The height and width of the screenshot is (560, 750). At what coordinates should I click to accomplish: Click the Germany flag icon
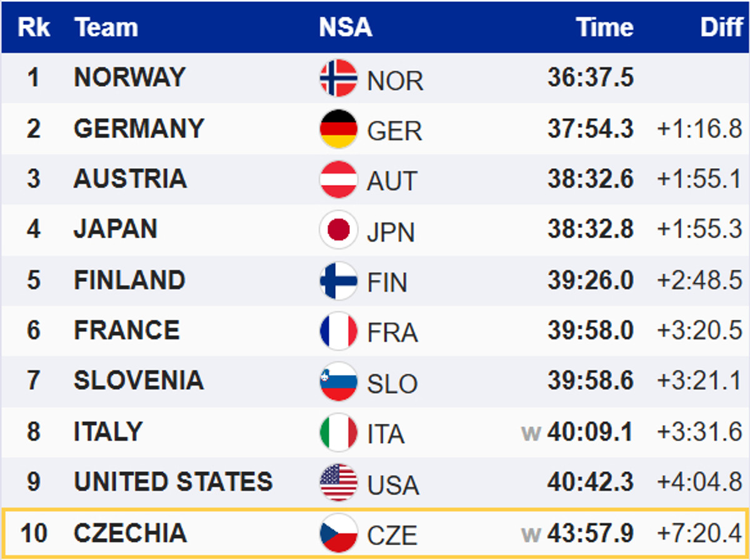[338, 129]
